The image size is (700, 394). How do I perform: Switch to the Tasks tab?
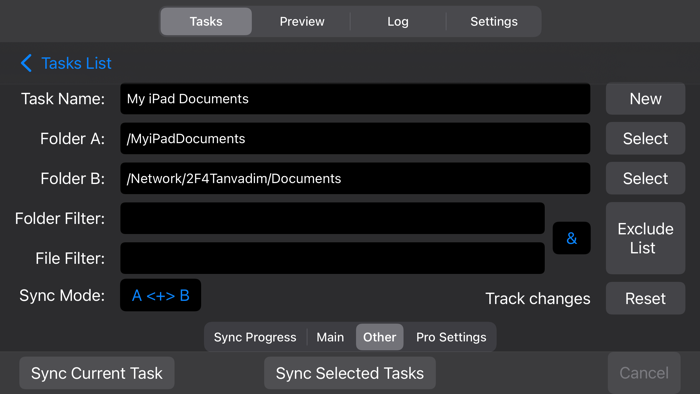pos(206,21)
